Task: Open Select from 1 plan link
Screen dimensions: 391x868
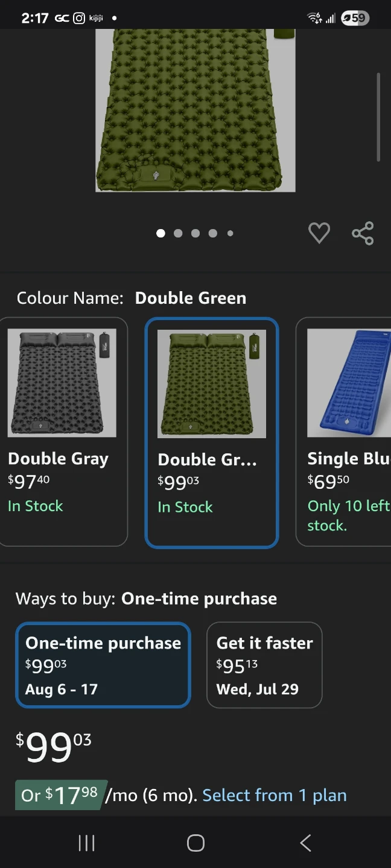Action: coord(275,795)
